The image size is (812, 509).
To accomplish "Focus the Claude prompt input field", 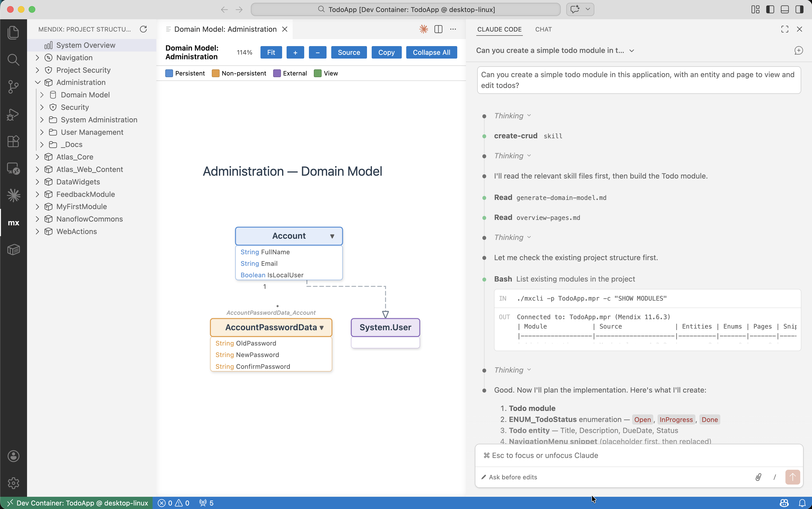I will [639, 455].
